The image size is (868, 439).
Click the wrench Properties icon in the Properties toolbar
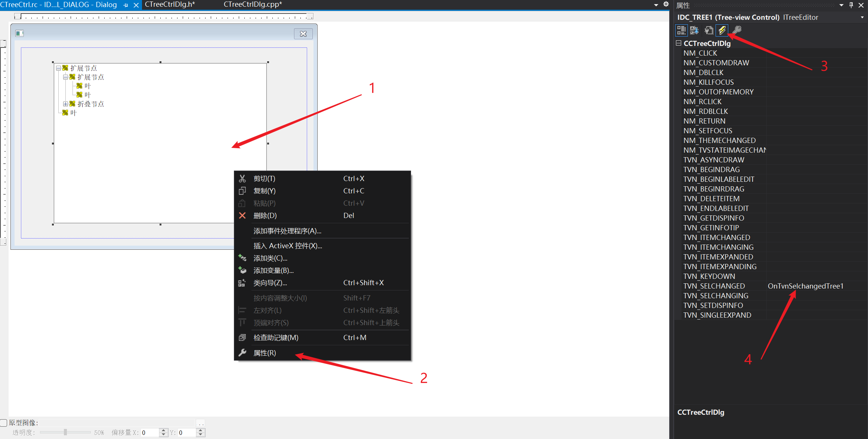pos(736,30)
